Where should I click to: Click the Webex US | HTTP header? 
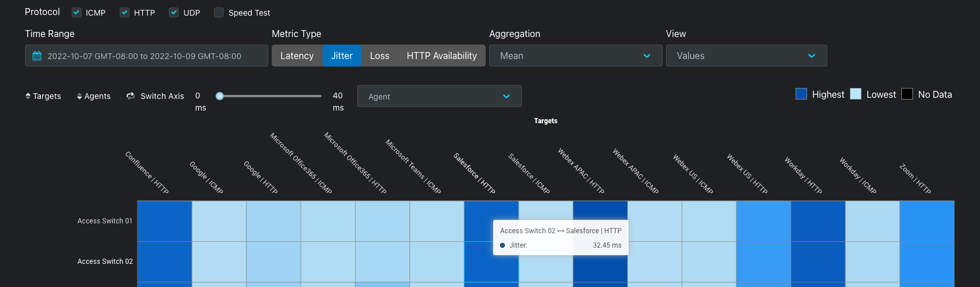(x=748, y=174)
